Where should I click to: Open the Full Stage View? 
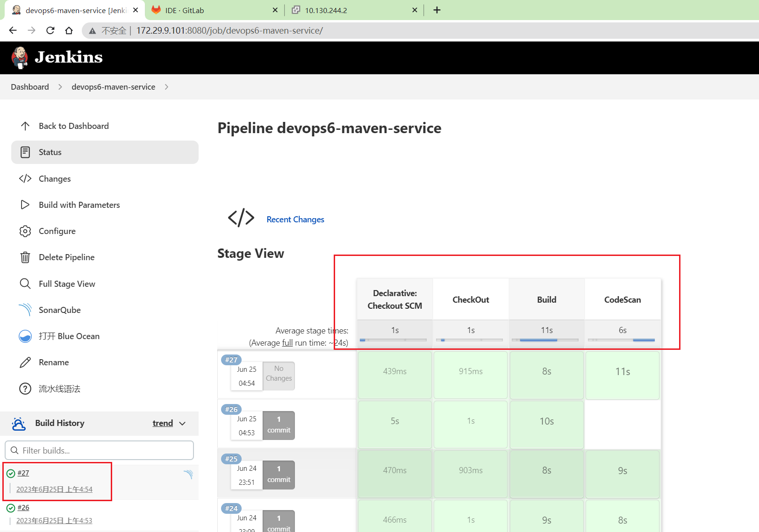click(67, 284)
